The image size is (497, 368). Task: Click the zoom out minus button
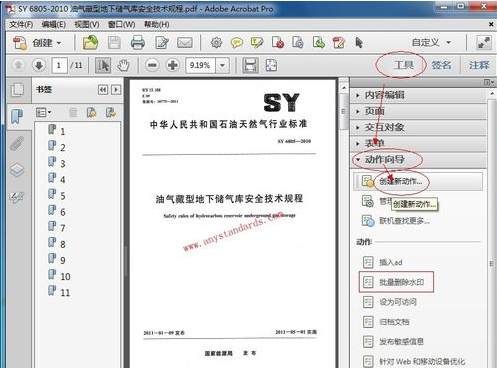coord(152,65)
